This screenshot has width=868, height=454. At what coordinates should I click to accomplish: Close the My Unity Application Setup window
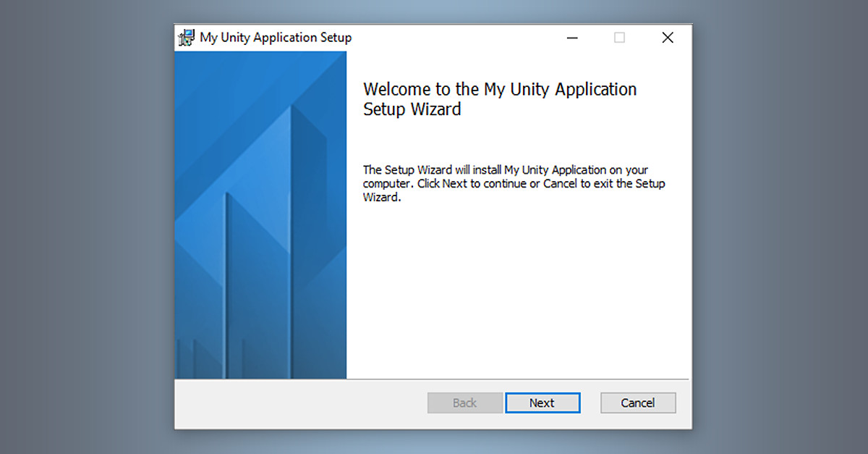(x=668, y=38)
